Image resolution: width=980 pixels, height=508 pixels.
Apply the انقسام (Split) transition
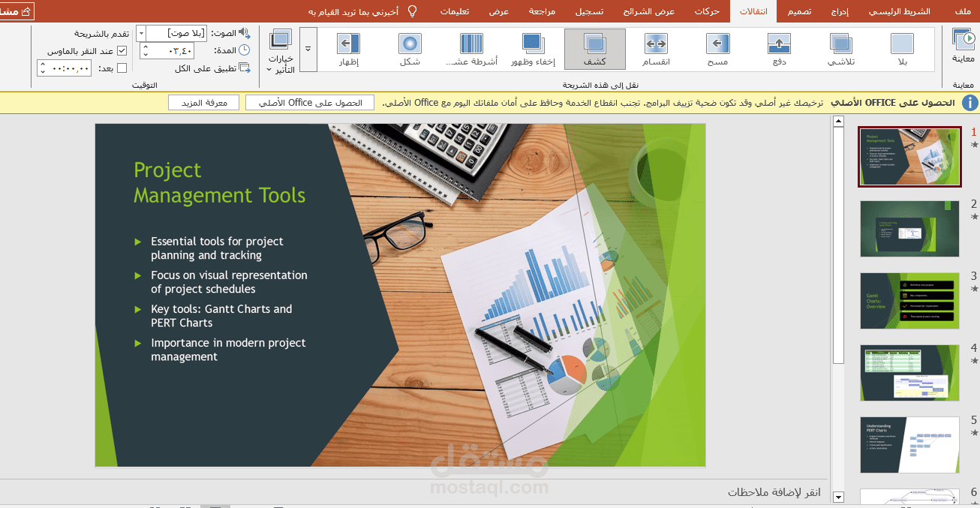(x=656, y=50)
